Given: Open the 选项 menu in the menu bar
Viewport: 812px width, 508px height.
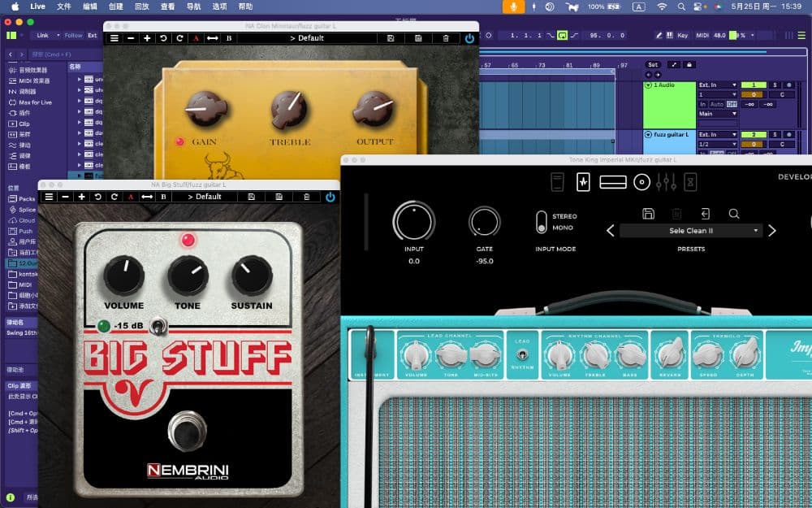Looking at the screenshot, I should [219, 7].
